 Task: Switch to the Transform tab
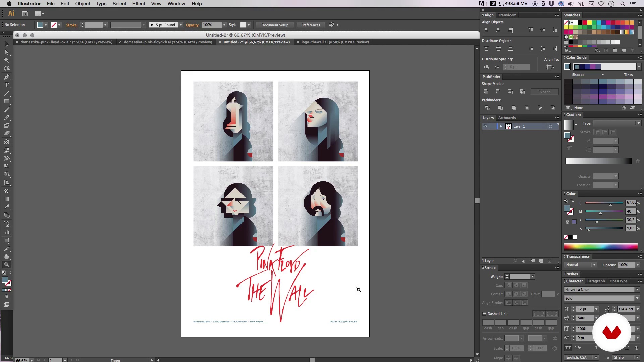click(507, 15)
